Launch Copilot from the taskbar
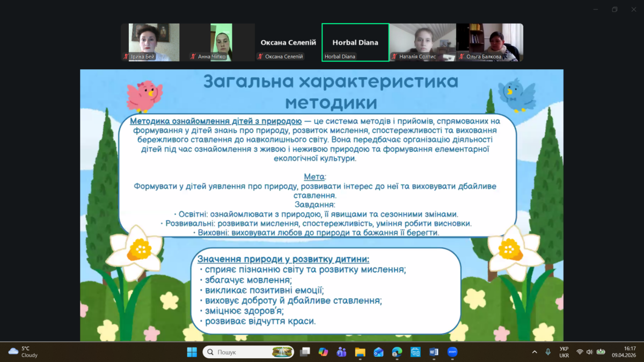The width and height of the screenshot is (644, 362). (323, 352)
